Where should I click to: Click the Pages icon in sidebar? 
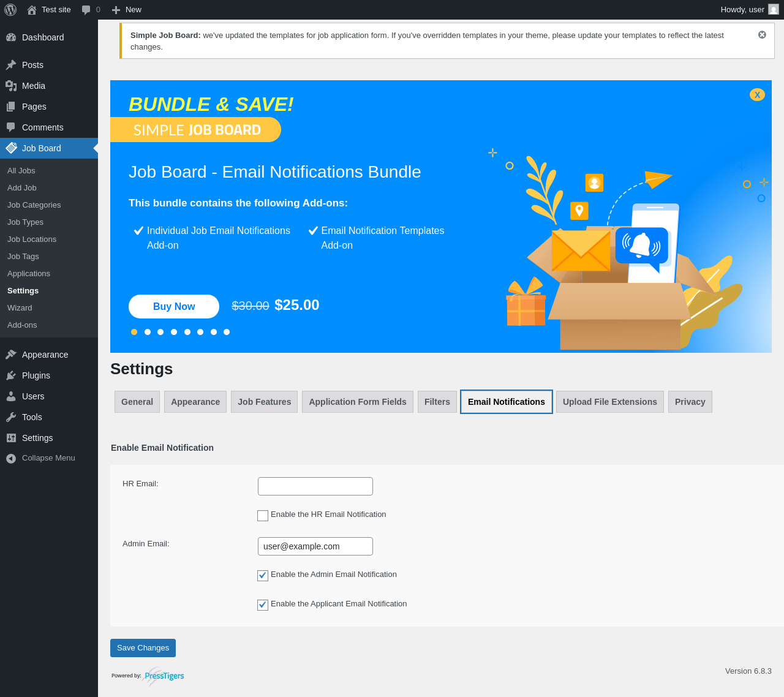(11, 107)
